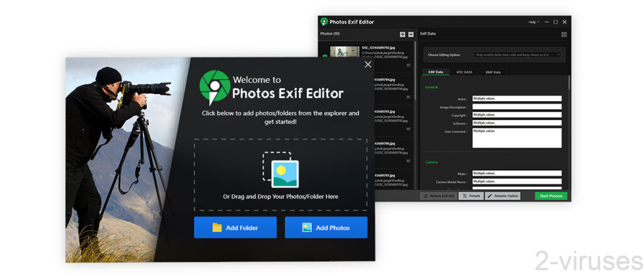Click the drag-and-drop photo placeholder icon

pos(281,170)
